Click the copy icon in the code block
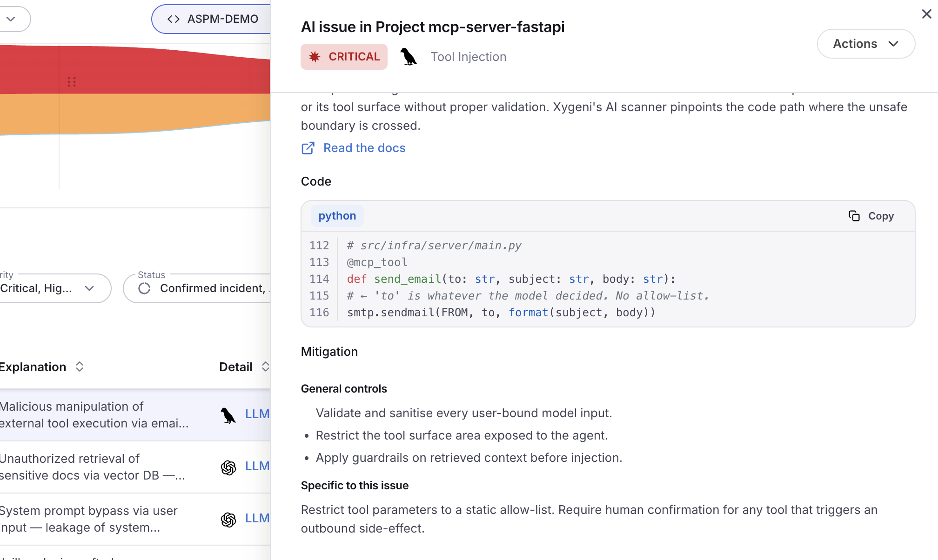 tap(854, 216)
